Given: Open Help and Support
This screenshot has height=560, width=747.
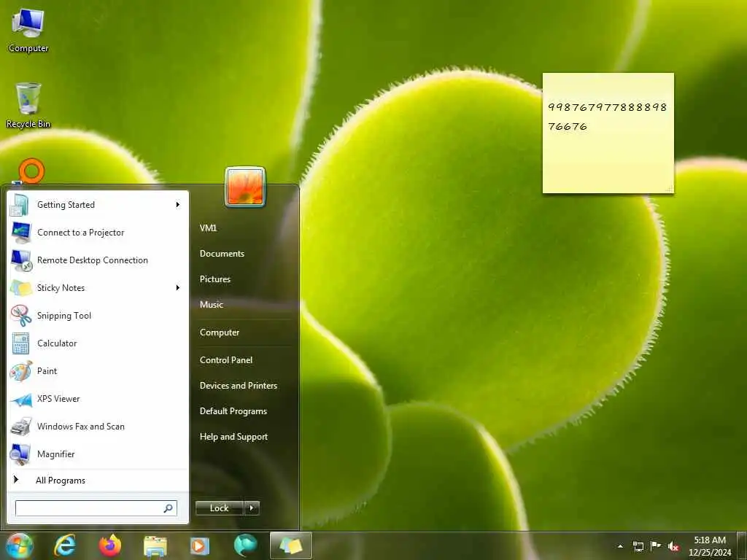Looking at the screenshot, I should pyautogui.click(x=234, y=437).
